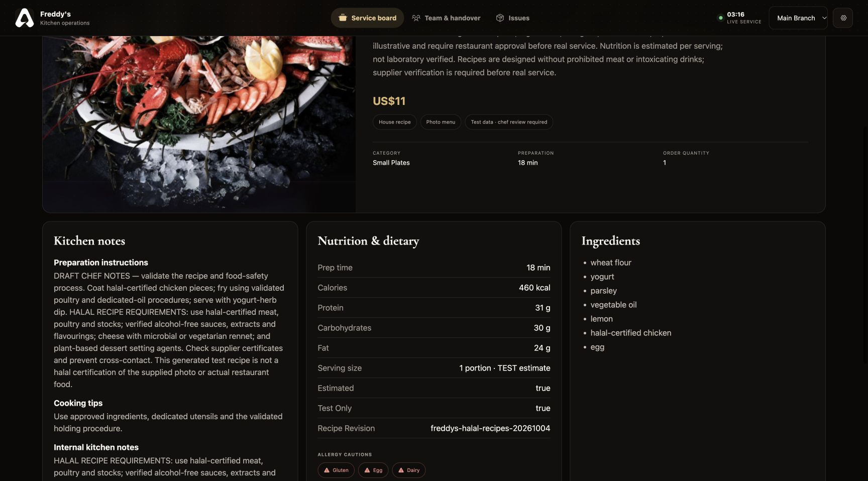Click the Team & handover people icon

click(416, 18)
